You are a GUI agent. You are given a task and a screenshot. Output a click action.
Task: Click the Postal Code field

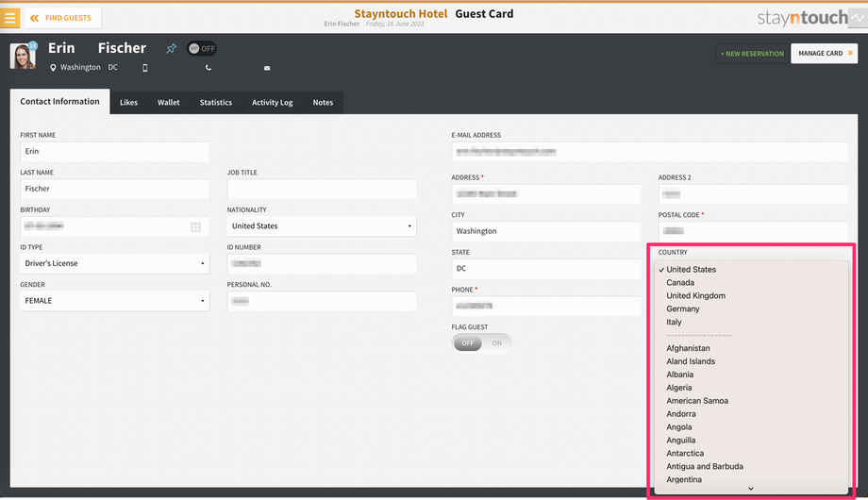pyautogui.click(x=753, y=231)
